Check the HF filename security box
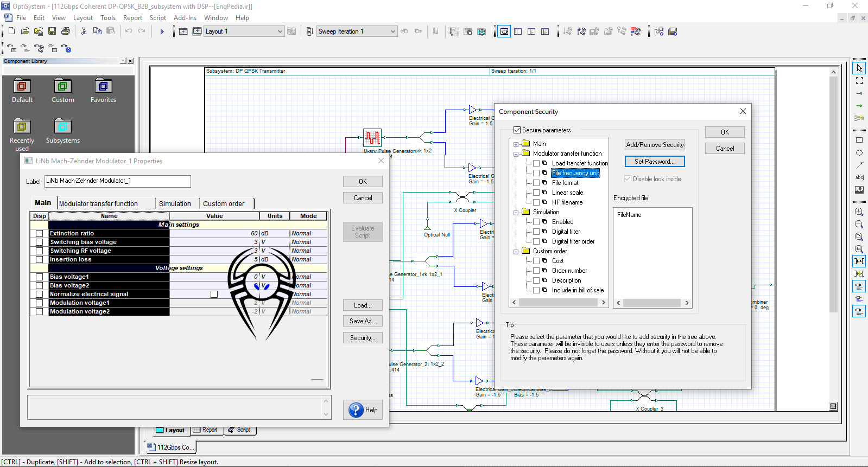This screenshot has height=467, width=868. point(536,202)
